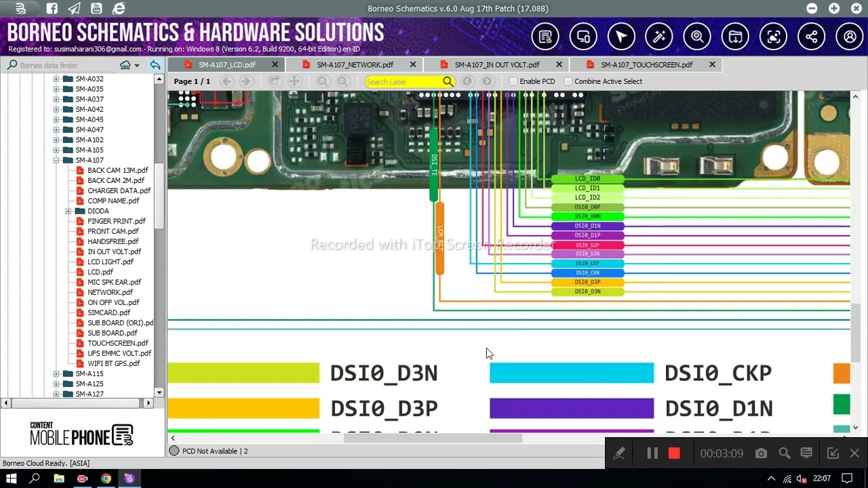Open the Borneo logo menu icon
Screen dimensions: 868x488
pyautogui.click(x=20, y=9)
